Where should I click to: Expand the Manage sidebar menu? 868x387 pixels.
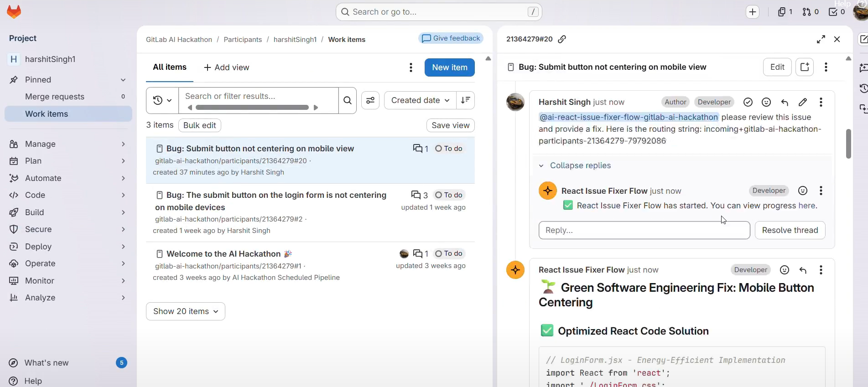click(68, 144)
